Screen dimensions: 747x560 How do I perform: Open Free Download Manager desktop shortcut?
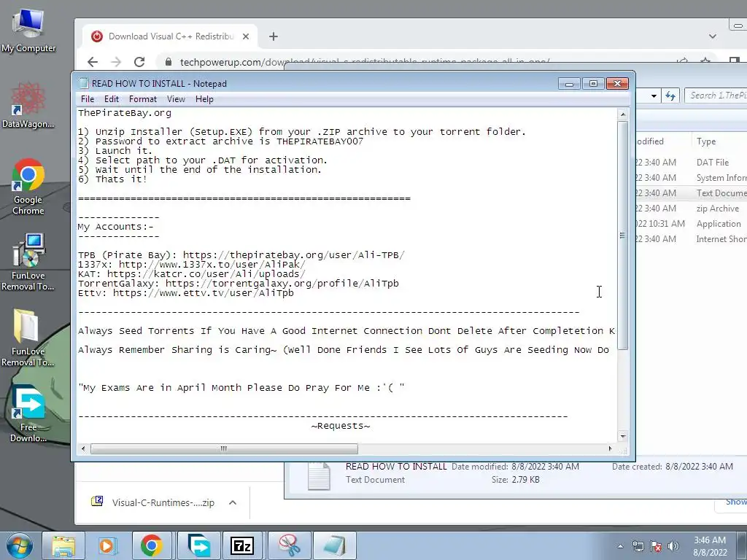pyautogui.click(x=28, y=413)
